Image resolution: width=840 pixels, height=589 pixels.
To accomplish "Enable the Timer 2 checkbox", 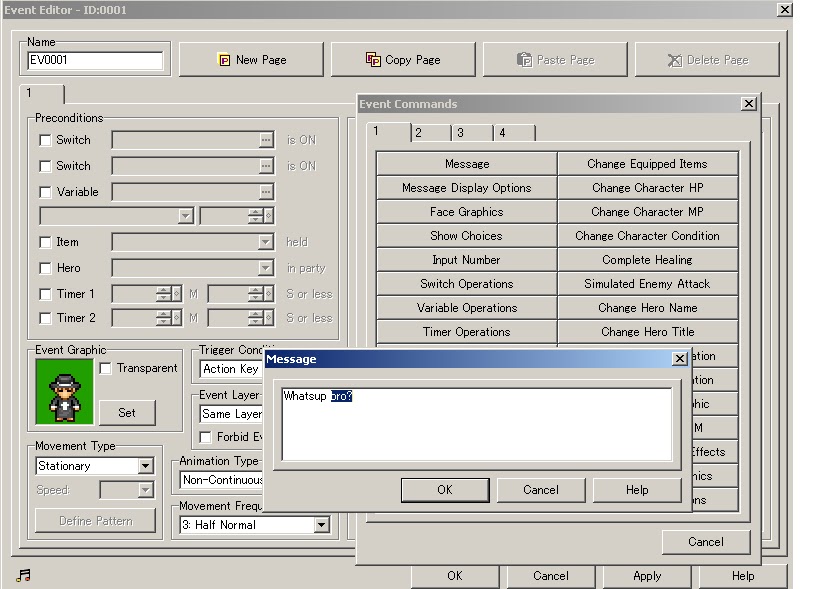I will tap(46, 318).
